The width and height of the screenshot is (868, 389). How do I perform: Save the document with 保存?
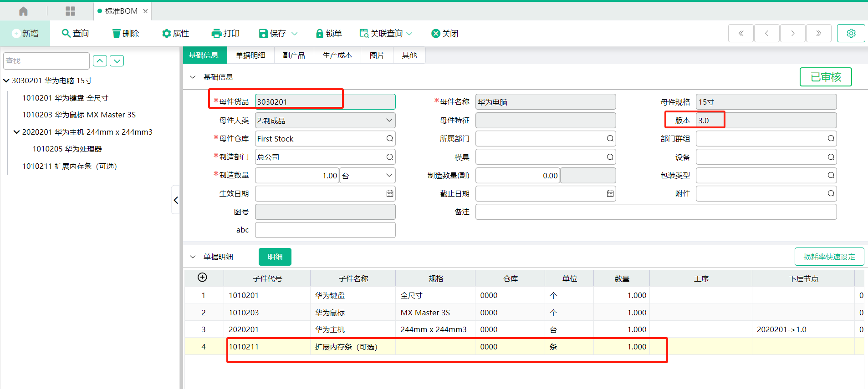coord(273,33)
